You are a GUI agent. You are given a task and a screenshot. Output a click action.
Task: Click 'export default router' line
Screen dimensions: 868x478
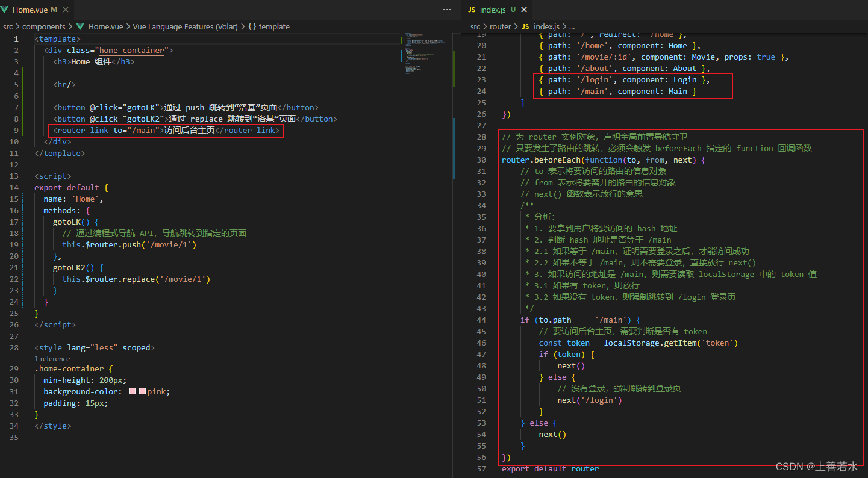click(550, 468)
